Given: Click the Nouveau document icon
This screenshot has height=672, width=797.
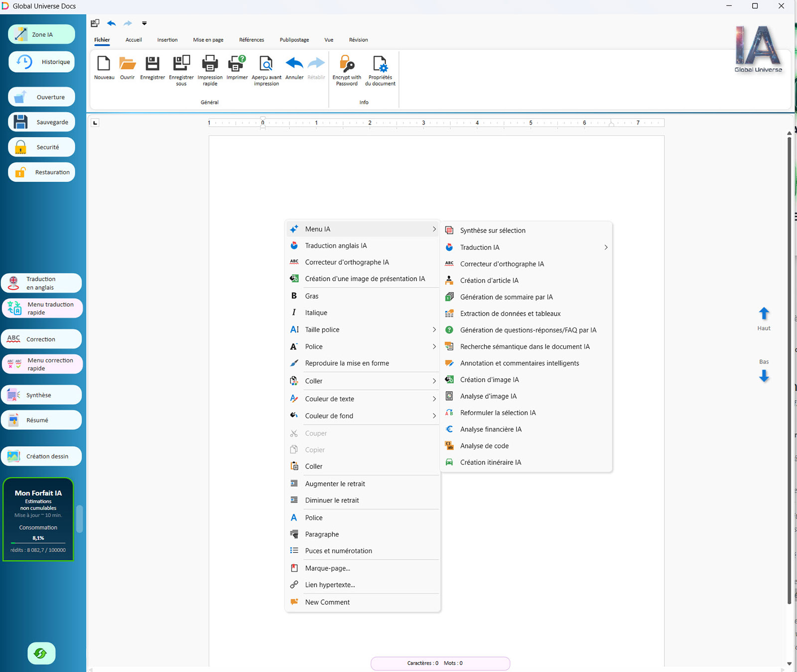Looking at the screenshot, I should point(104,65).
